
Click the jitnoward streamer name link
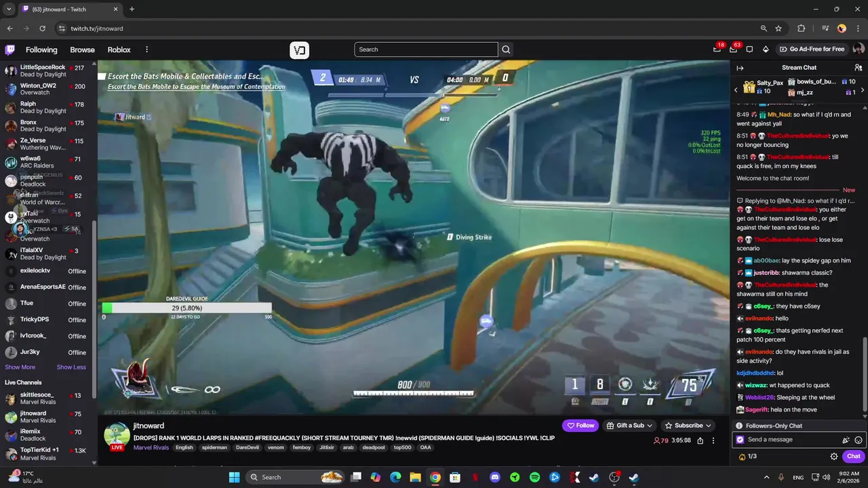149,426
